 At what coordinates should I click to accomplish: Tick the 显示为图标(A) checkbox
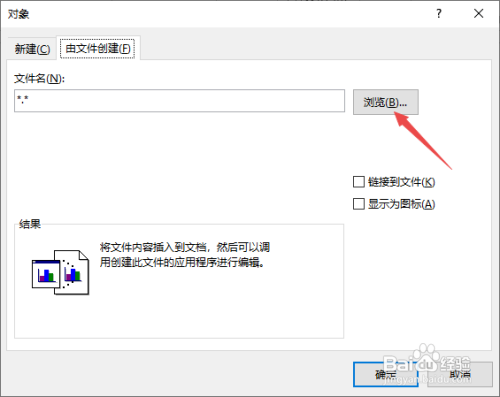[359, 204]
